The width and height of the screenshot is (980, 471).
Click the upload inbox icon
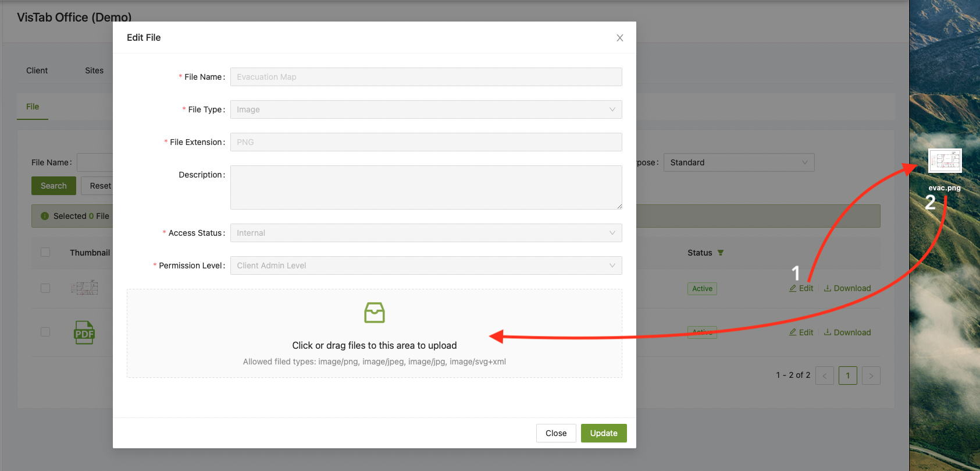click(375, 313)
